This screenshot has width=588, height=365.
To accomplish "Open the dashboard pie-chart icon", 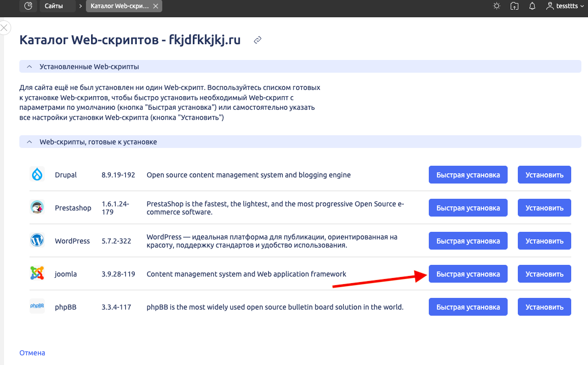I will 28,6.
